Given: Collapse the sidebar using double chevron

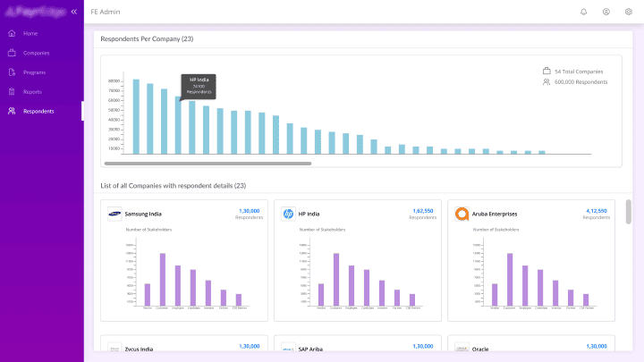Looking at the screenshot, I should click(73, 12).
